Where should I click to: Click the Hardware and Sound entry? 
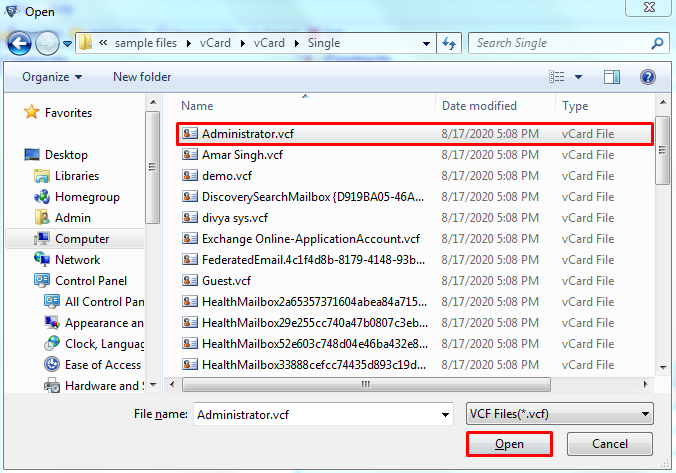(94, 385)
